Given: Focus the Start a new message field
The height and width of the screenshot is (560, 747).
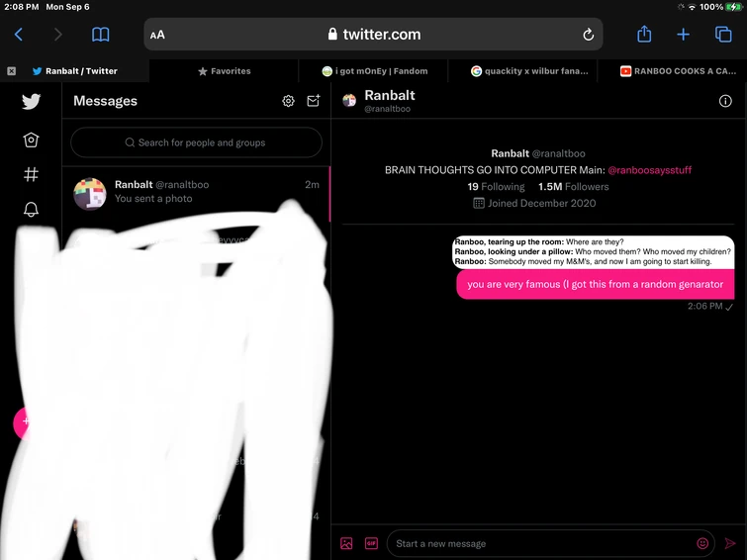Looking at the screenshot, I should point(543,544).
